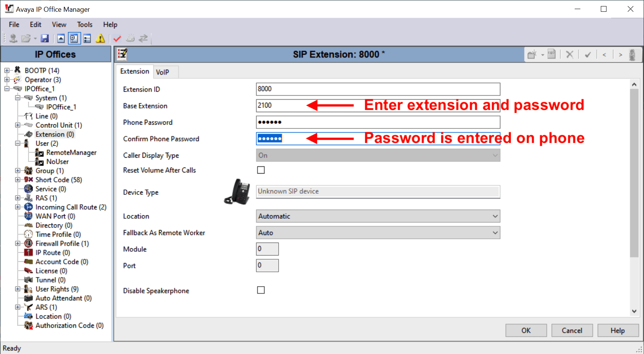Open the Caller Display Type dropdown
Image resolution: width=644 pixels, height=354 pixels.
click(x=378, y=155)
